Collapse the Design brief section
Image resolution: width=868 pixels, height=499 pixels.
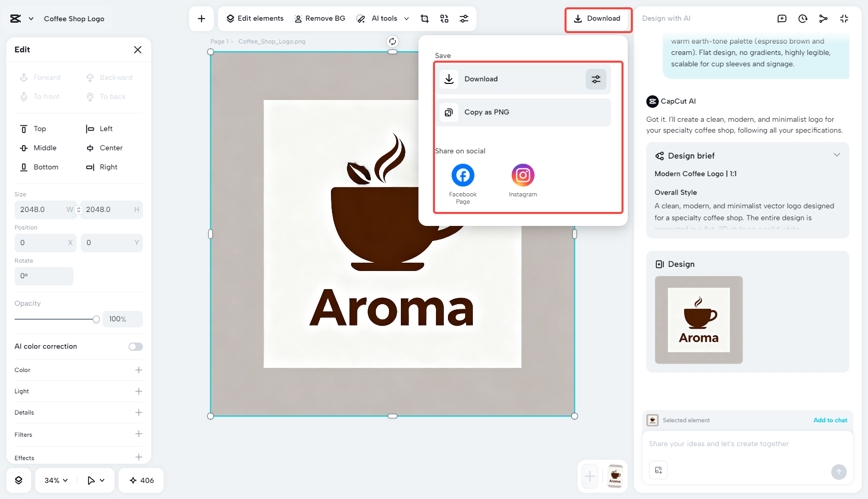coord(837,154)
